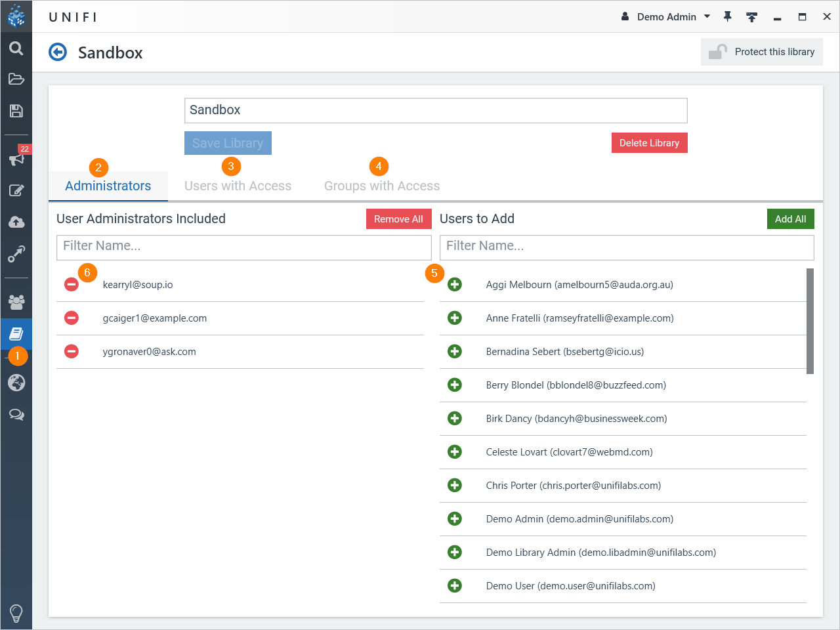The height and width of the screenshot is (630, 840).
Task: Click the dock-to-top arrow icon
Action: point(752,17)
